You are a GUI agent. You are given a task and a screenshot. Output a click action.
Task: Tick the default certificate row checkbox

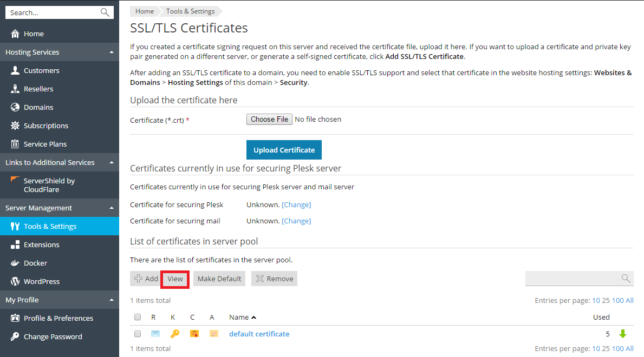click(x=138, y=334)
